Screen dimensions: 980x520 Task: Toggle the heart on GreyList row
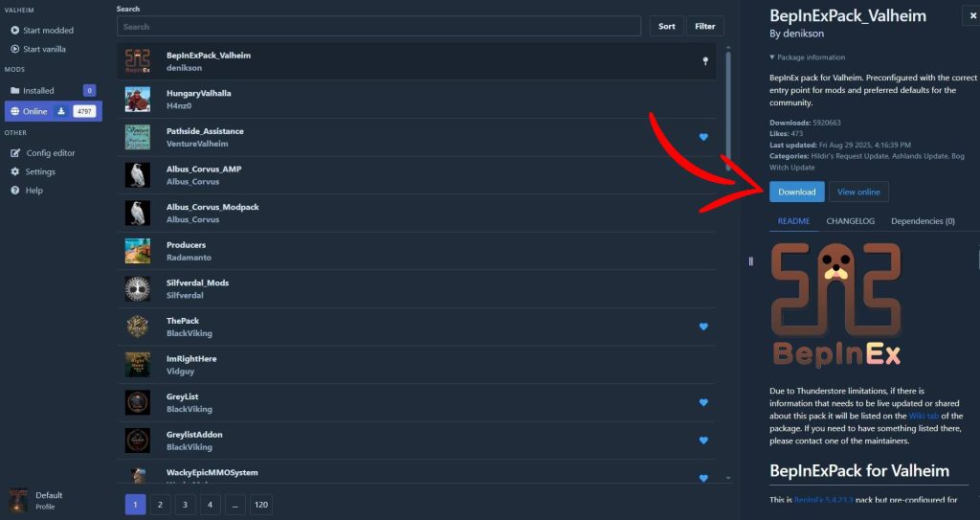[703, 402]
